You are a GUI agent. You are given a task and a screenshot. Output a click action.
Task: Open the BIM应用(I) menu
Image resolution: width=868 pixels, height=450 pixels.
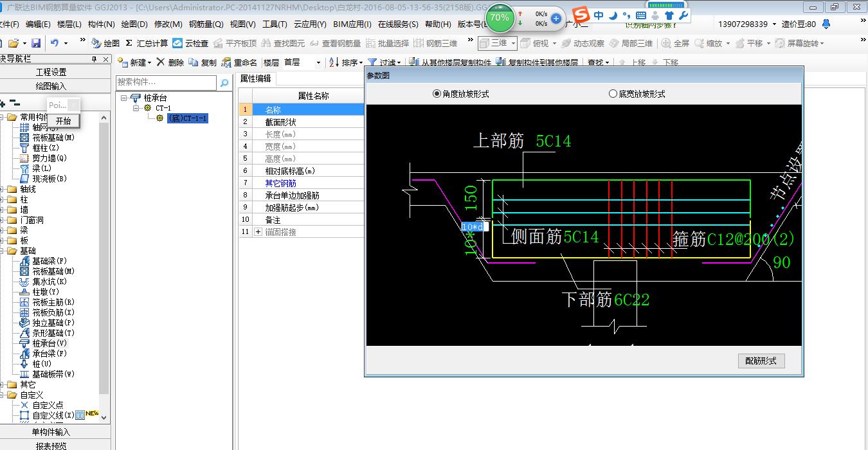[x=352, y=24]
